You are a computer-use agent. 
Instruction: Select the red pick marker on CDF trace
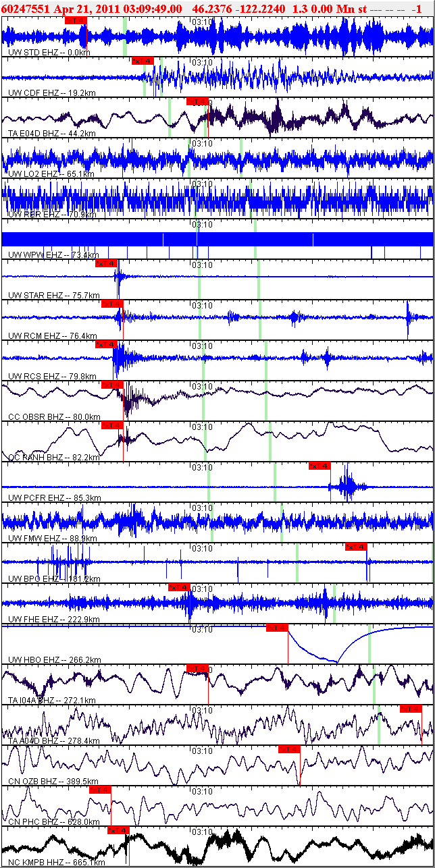point(143,61)
